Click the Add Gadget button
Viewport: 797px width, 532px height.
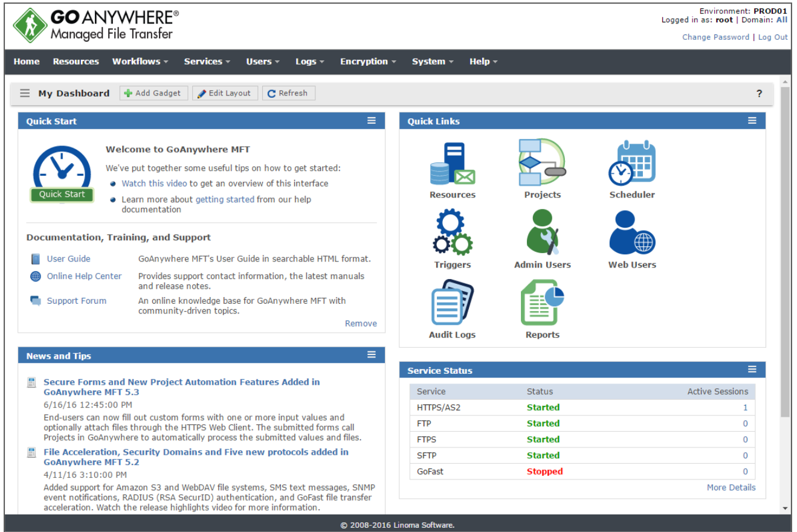pyautogui.click(x=153, y=92)
